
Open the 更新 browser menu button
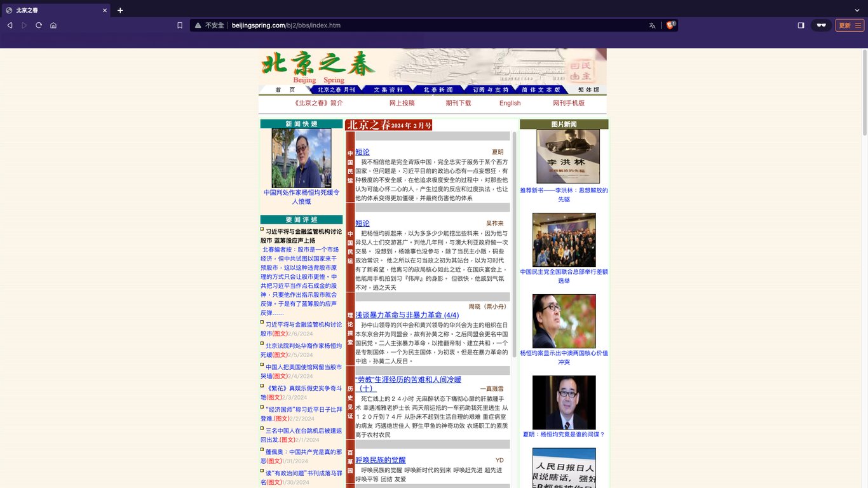pyautogui.click(x=850, y=25)
